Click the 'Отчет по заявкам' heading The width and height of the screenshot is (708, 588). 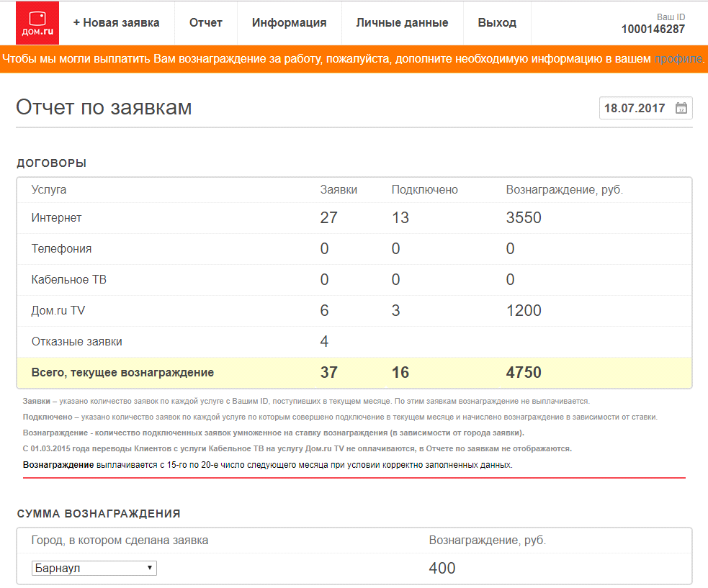point(104,107)
